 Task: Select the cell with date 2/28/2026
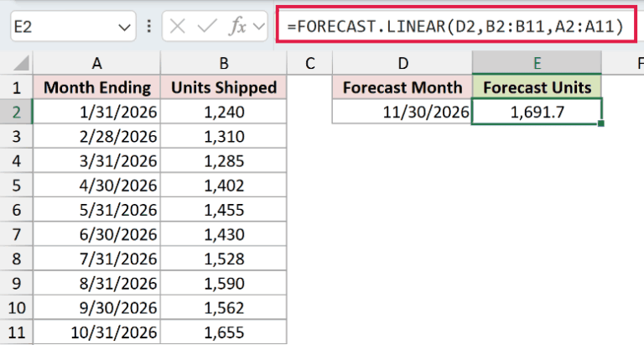pyautogui.click(x=96, y=137)
